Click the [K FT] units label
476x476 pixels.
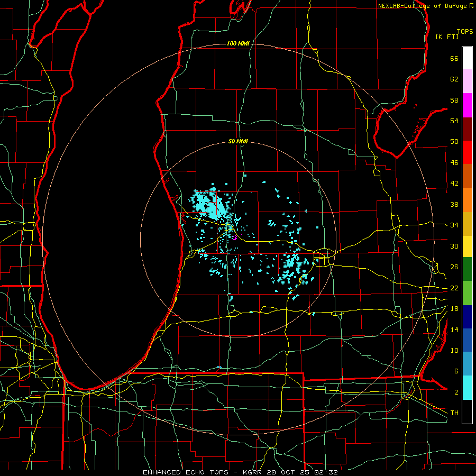[x=447, y=36]
